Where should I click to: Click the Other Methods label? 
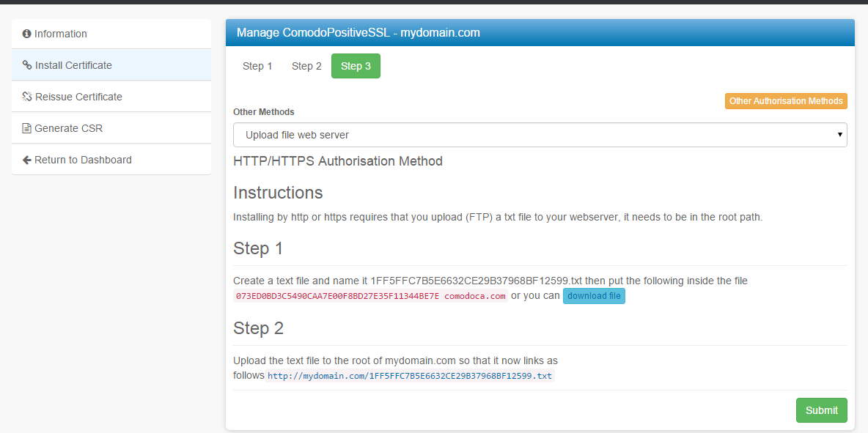(x=263, y=111)
